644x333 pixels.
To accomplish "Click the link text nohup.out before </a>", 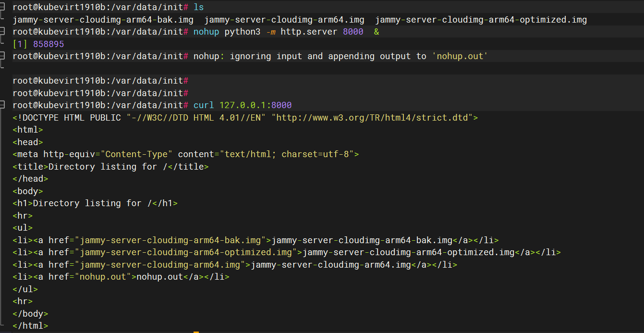I will pyautogui.click(x=160, y=277).
